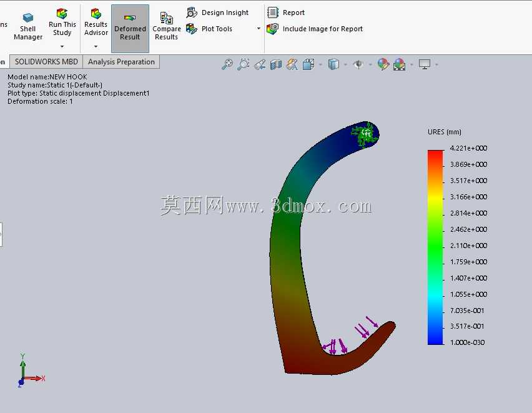Click the green fixture symbols on hook top
The image size is (532, 413).
pos(366,134)
